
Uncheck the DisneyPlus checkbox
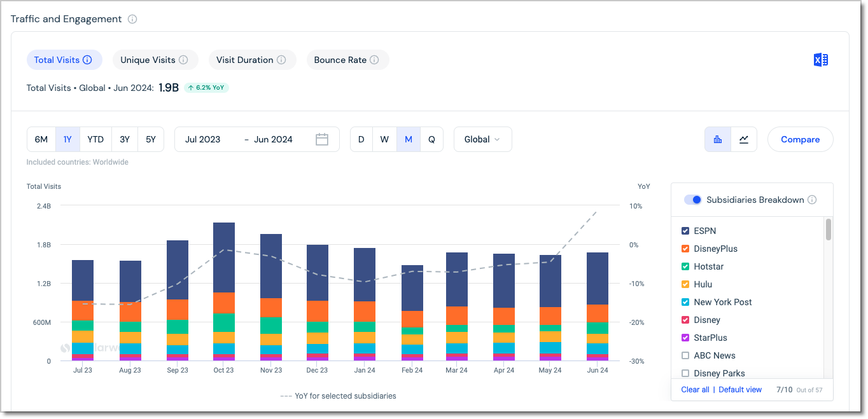pyautogui.click(x=685, y=249)
